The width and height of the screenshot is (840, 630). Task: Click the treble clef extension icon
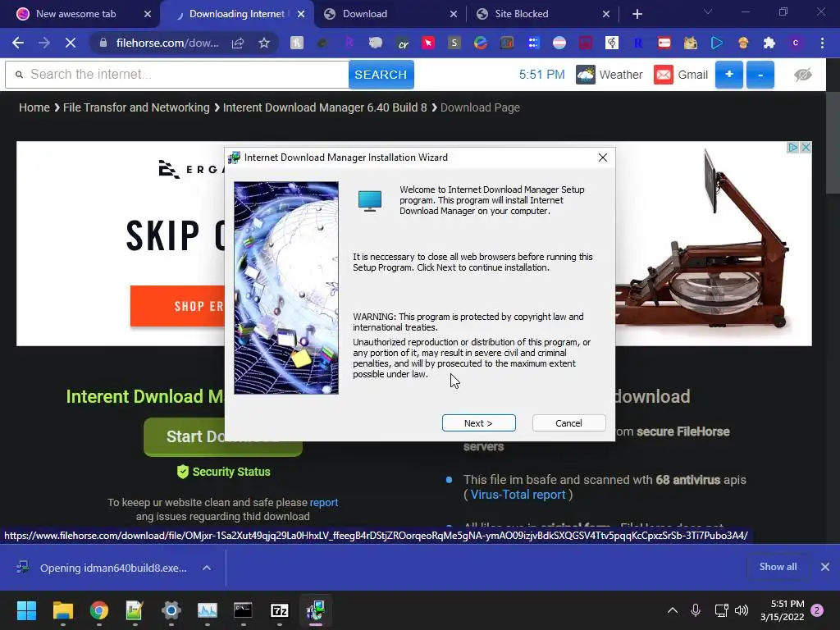(x=612, y=43)
